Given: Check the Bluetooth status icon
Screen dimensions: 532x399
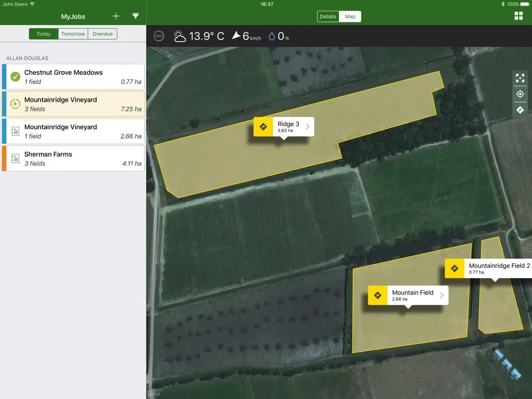Looking at the screenshot, I should click(503, 4).
